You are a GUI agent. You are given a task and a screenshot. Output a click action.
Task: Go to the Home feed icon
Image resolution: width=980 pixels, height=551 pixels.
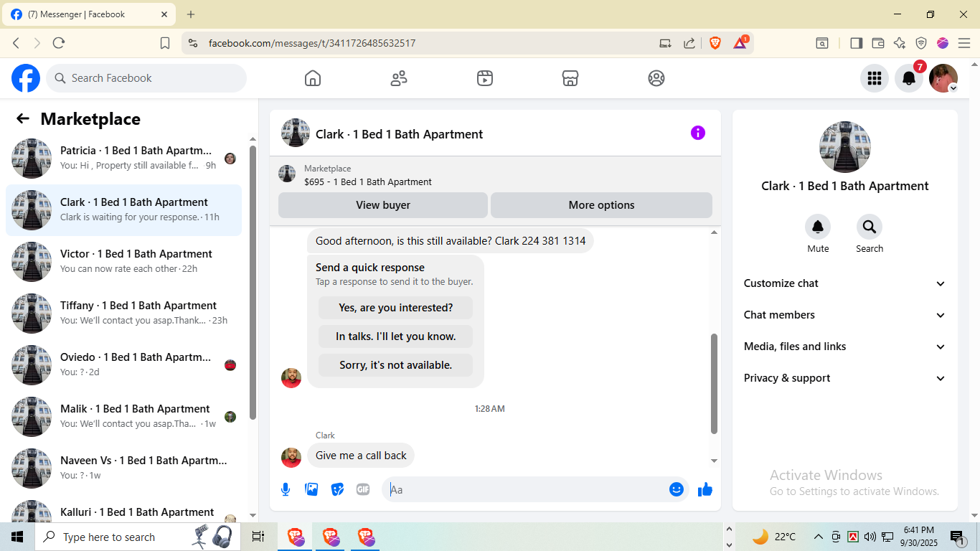coord(313,78)
